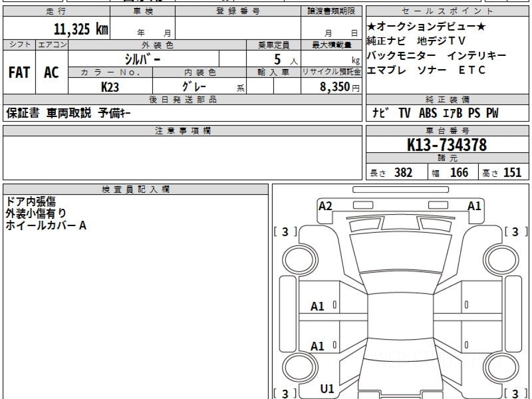Click the ★オークションデビュー★ sales point text

coord(426,27)
